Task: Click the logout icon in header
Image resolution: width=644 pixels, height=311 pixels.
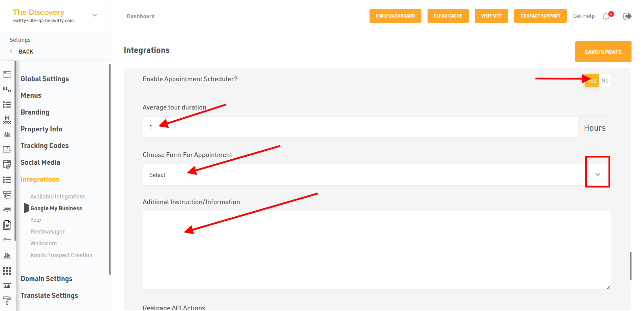Action: (627, 16)
